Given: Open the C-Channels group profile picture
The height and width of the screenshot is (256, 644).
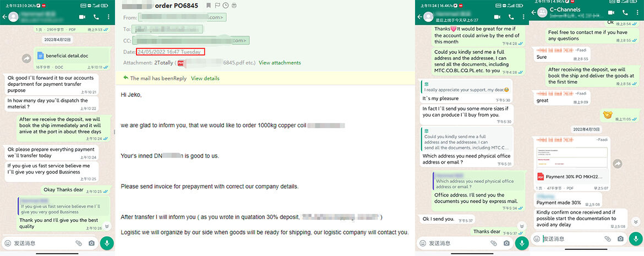Looking at the screenshot, I should pyautogui.click(x=543, y=13).
